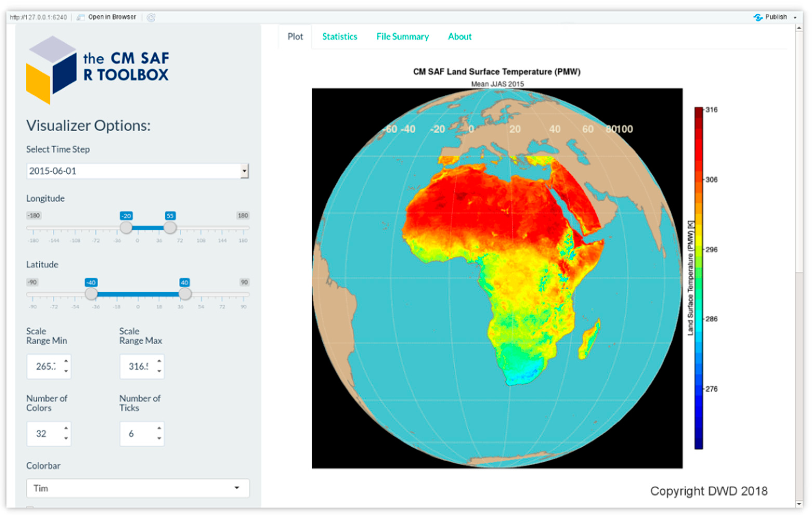Decrease the Scale Range Max value
Image resolution: width=812 pixels, height=515 pixels.
[159, 371]
